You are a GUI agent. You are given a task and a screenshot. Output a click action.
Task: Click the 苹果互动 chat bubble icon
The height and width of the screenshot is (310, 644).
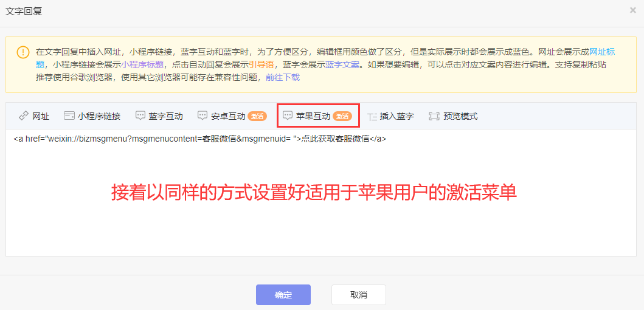point(288,115)
